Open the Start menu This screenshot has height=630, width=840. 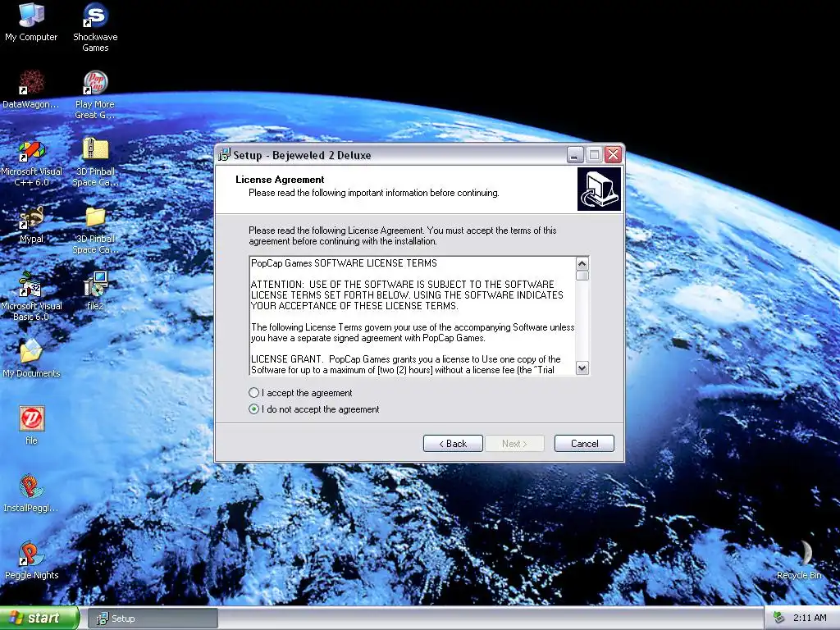[x=39, y=619]
